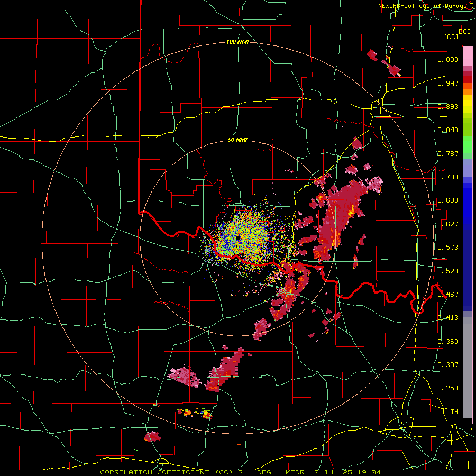Select the 0.840 scale value
Screen dimensions: 476x476
(448, 130)
